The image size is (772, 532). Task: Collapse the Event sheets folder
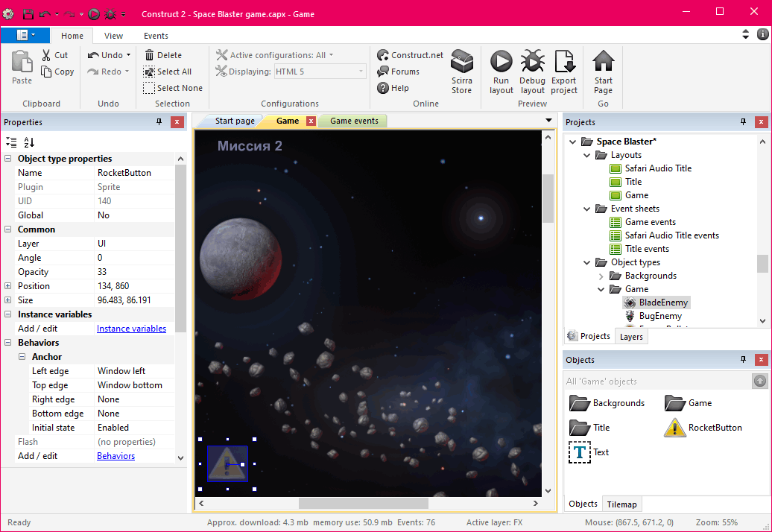pyautogui.click(x=586, y=209)
